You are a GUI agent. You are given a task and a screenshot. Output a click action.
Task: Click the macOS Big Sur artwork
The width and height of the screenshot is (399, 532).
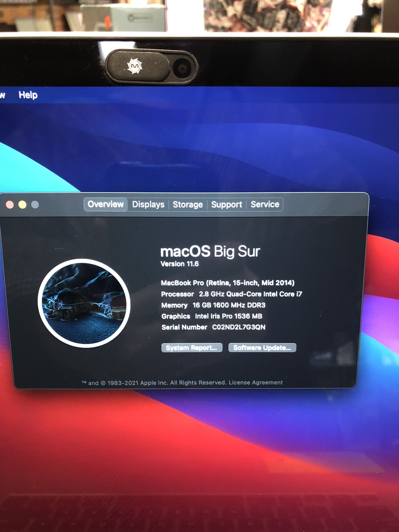84,303
